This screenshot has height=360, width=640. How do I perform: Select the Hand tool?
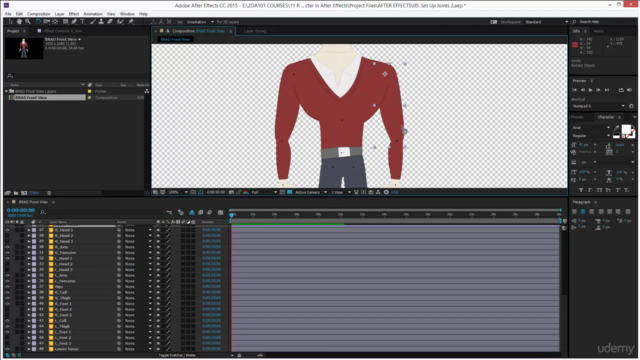click(x=19, y=22)
